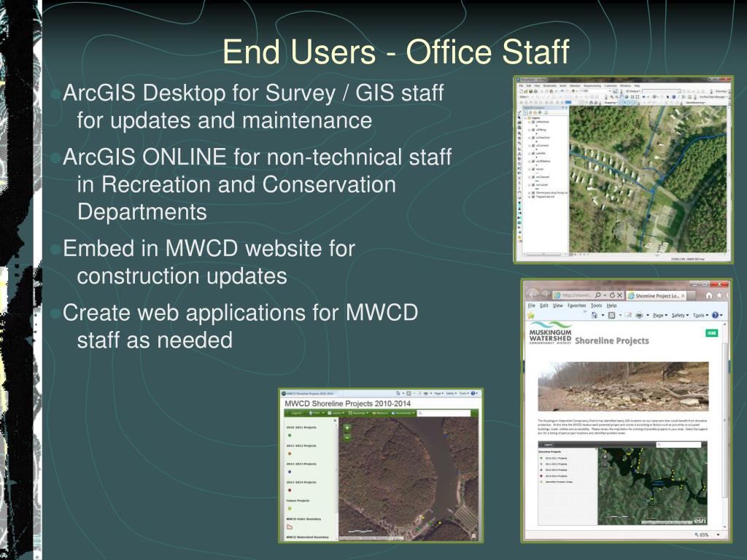Click the 2012-2013 Projects blue legend dot

coord(290,472)
